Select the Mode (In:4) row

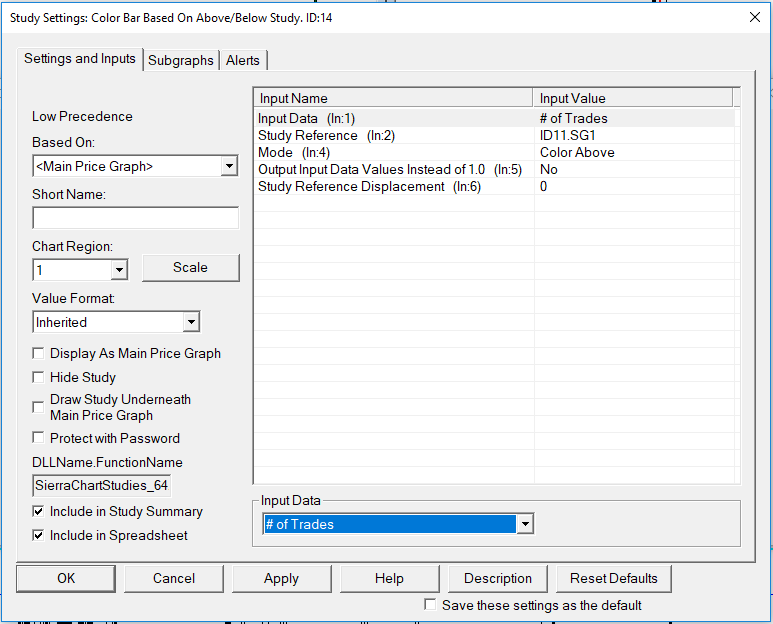click(x=494, y=152)
